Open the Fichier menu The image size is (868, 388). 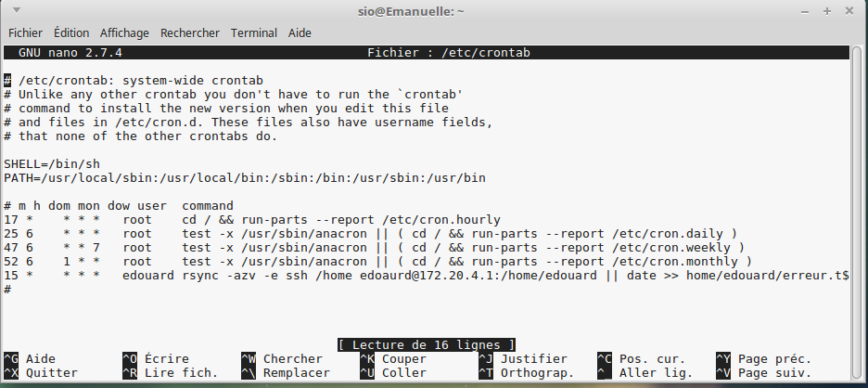point(25,32)
